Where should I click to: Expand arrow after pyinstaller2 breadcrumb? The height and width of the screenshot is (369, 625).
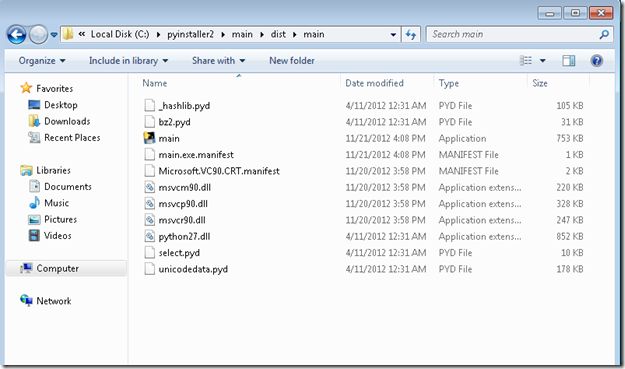[223, 35]
